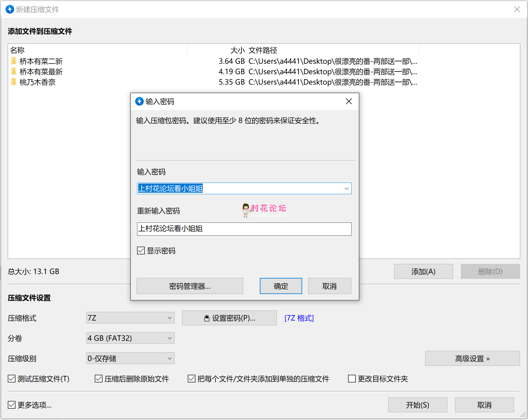Viewport: 528px width, 420px height.
Task: Close the 新建压缩文件 window
Action: (x=517, y=9)
